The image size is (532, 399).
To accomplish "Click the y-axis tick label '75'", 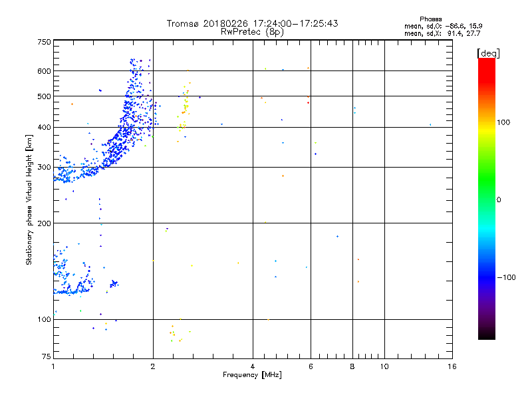I will point(47,356).
